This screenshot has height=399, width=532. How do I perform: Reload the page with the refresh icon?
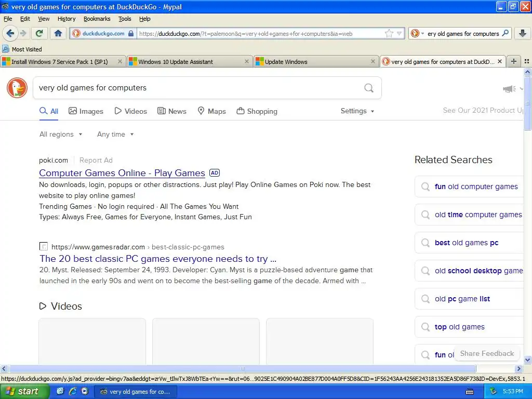pyautogui.click(x=39, y=33)
